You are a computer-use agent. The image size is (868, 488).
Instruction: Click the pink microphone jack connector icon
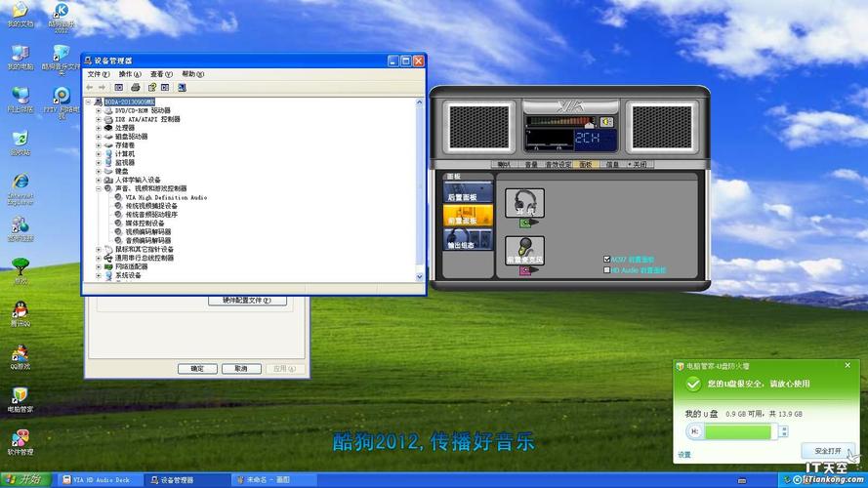(527, 270)
